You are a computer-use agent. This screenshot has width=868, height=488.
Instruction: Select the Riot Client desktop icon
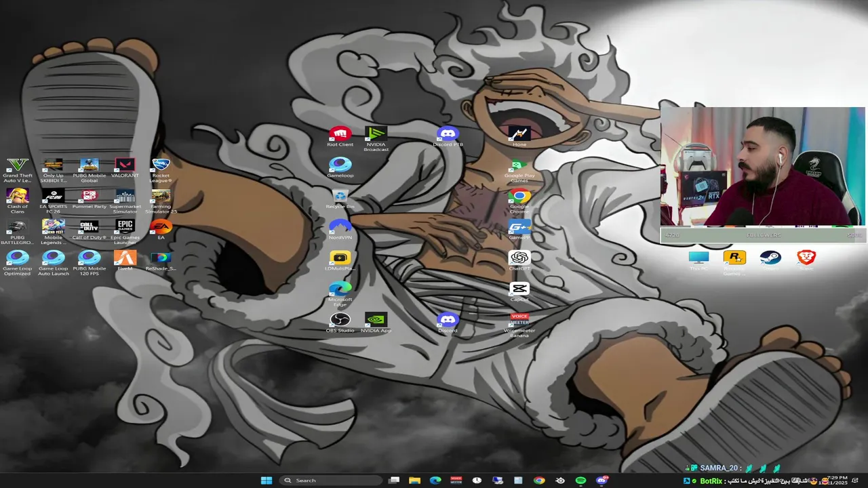(340, 137)
